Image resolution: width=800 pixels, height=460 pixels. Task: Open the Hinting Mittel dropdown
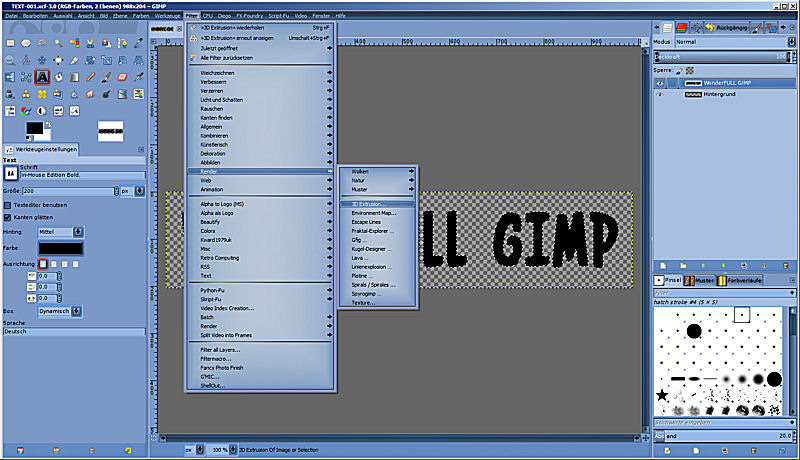coord(60,232)
